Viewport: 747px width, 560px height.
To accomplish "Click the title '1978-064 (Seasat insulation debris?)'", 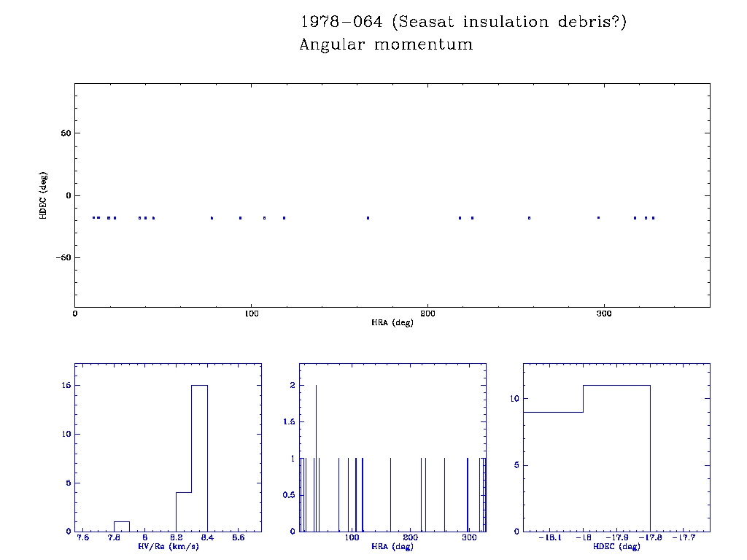I will [x=463, y=22].
